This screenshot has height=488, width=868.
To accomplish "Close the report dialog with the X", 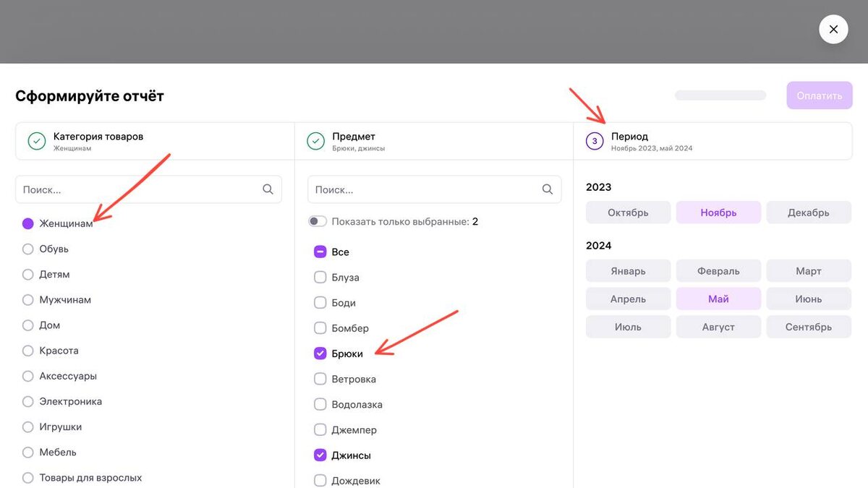I will click(x=833, y=30).
